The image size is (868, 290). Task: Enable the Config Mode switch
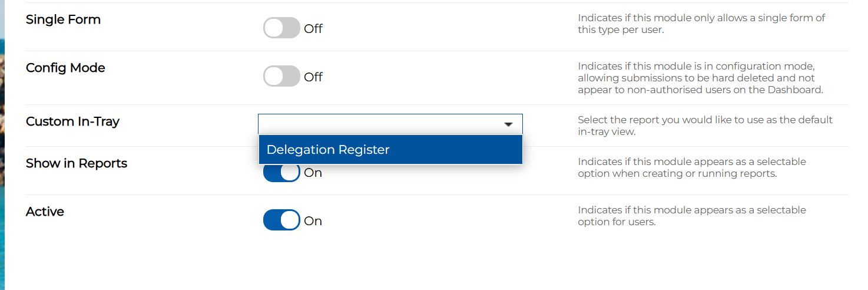pos(281,77)
